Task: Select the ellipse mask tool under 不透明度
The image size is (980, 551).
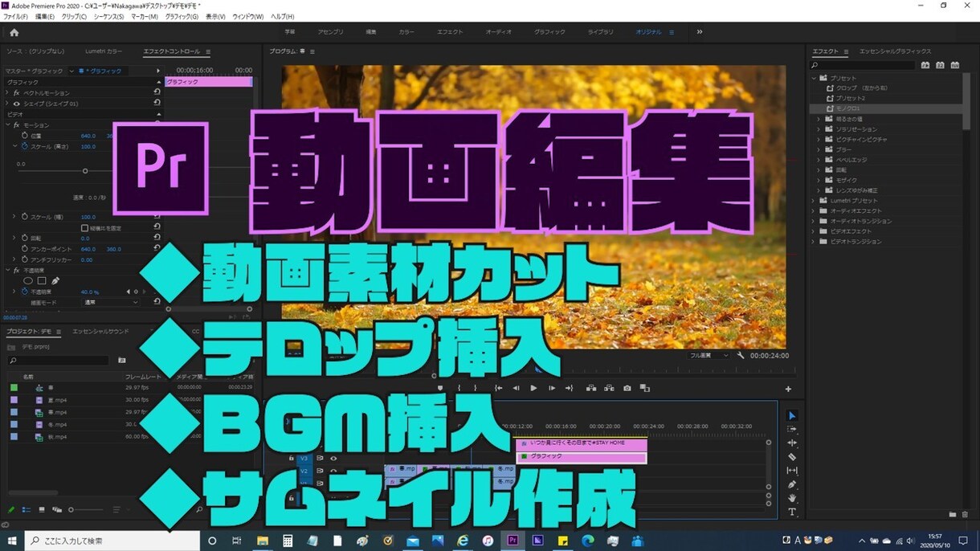Action: point(27,280)
